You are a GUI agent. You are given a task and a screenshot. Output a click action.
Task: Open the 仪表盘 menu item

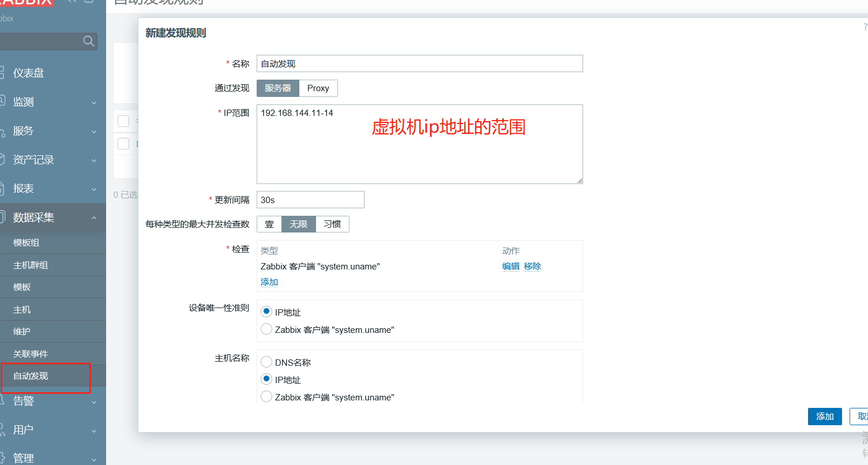29,73
